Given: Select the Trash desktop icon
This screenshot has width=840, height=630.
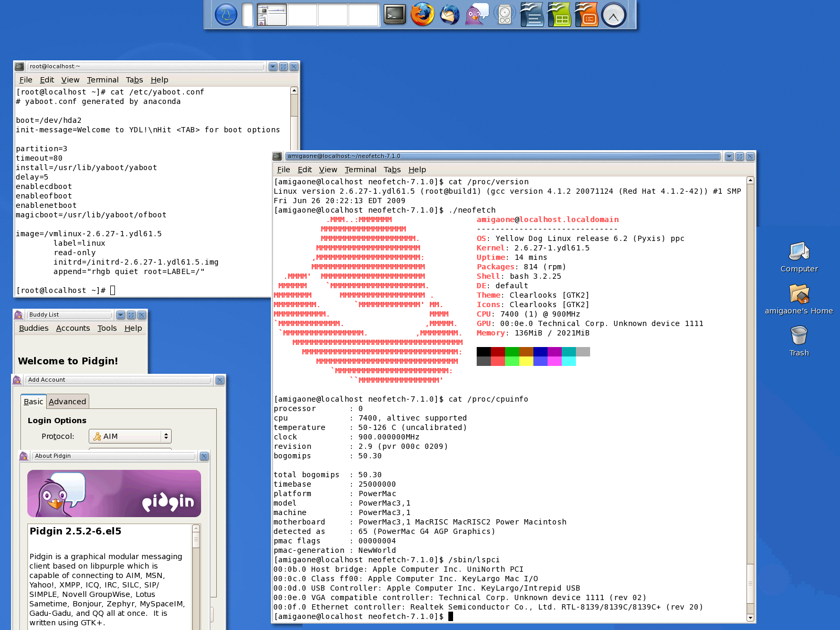Looking at the screenshot, I should (799, 341).
